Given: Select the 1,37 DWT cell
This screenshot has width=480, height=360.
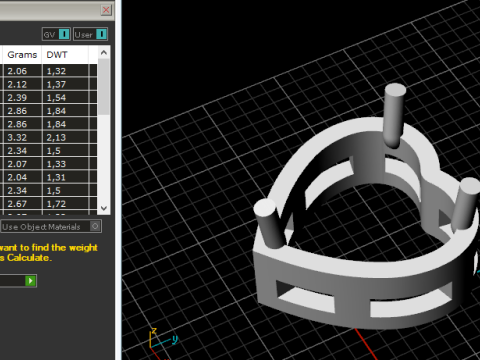Looking at the screenshot, I should click(x=65, y=84).
